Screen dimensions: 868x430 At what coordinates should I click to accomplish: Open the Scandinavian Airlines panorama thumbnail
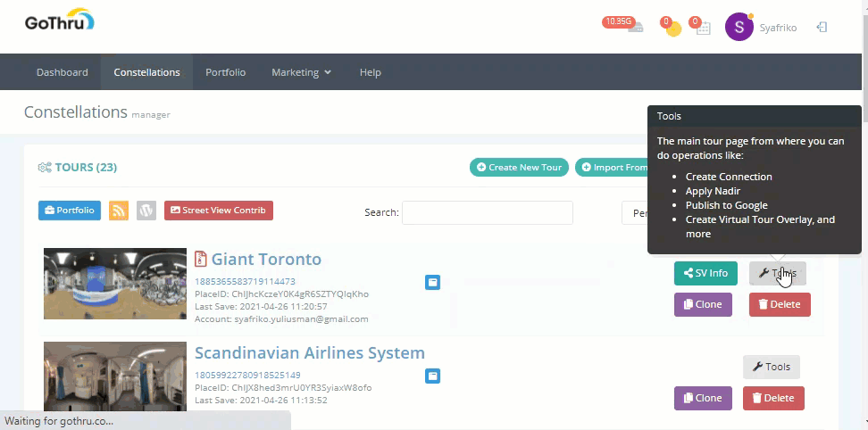(115, 376)
